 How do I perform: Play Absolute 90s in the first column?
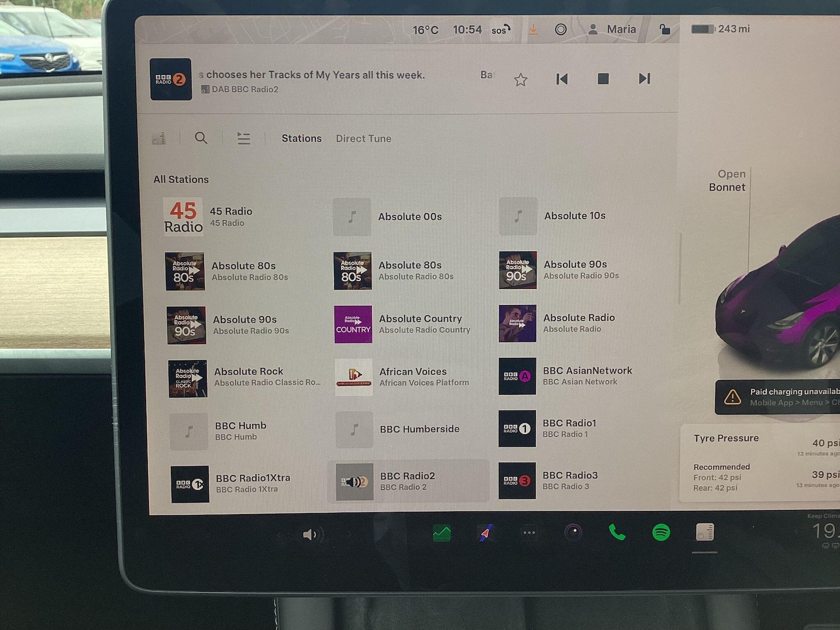[x=245, y=325]
